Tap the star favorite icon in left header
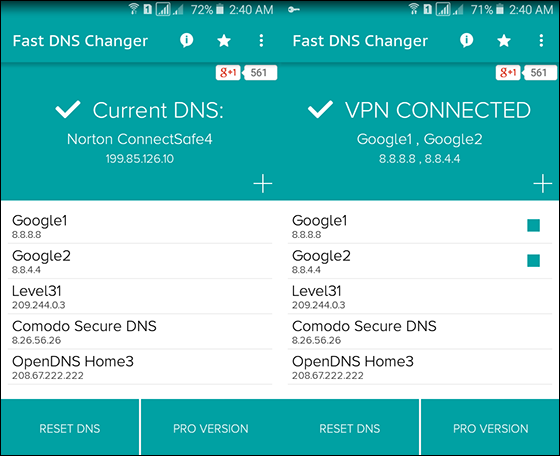This screenshot has width=560, height=456. (x=224, y=41)
